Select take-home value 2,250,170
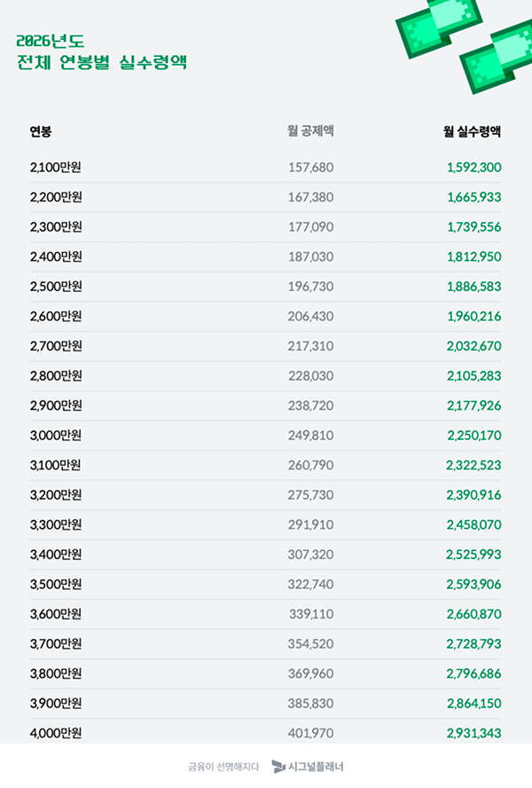Viewport: 532px width, 788px height. [474, 435]
